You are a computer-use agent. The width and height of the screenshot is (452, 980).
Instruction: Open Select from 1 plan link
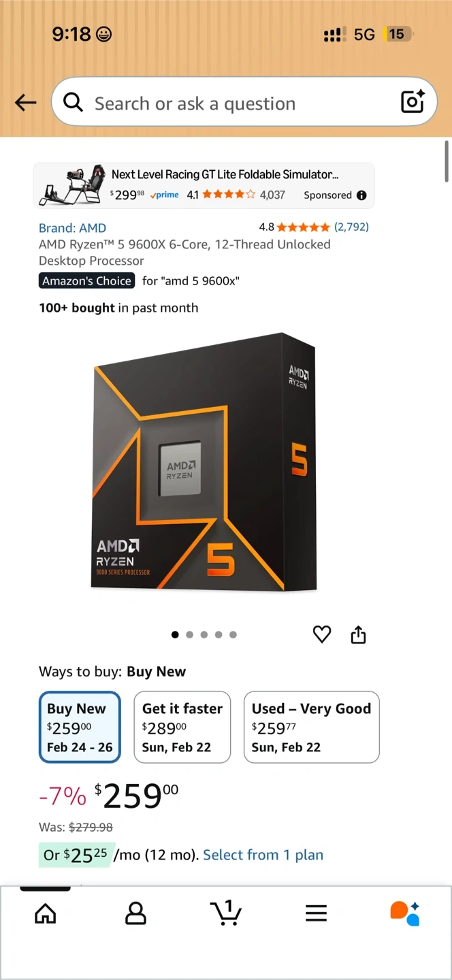[x=263, y=855]
